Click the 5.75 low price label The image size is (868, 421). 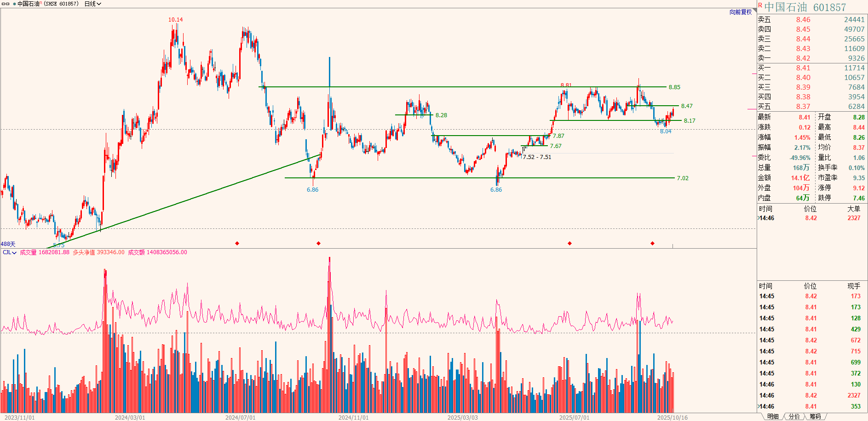click(58, 245)
